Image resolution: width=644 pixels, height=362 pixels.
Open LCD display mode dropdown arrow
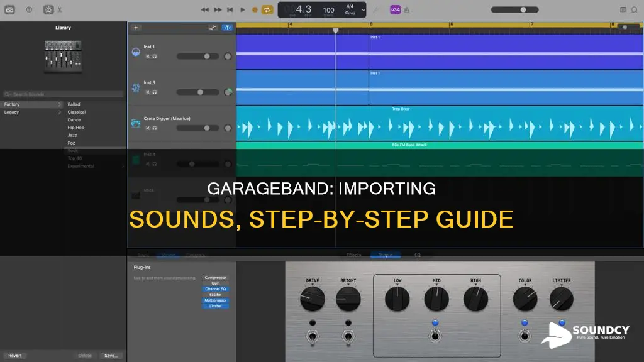[x=363, y=10]
